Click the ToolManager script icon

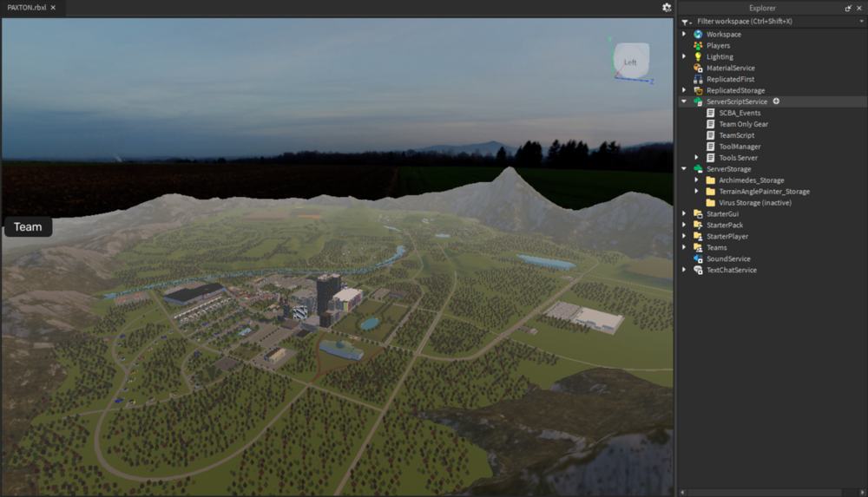pos(711,147)
